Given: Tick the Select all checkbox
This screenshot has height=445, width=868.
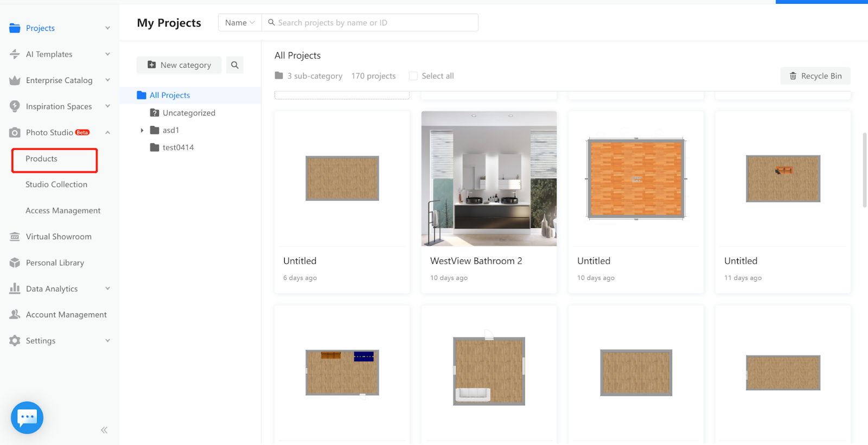Looking at the screenshot, I should tap(413, 76).
